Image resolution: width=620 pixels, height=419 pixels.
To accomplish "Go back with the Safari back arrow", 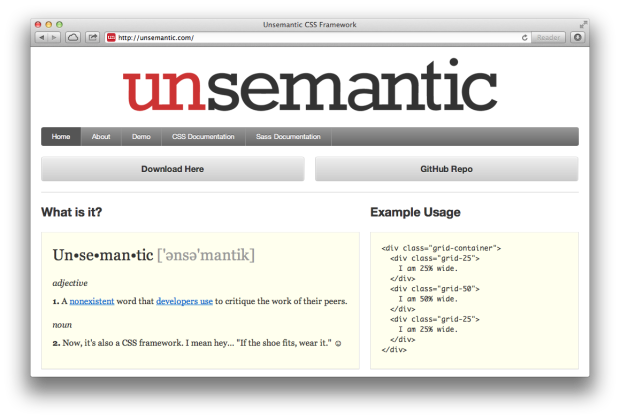I will coord(42,37).
